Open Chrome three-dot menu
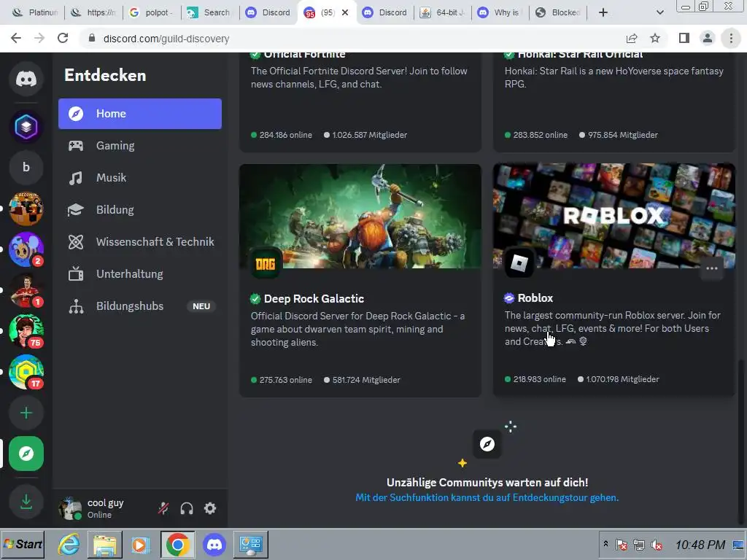Image resolution: width=747 pixels, height=560 pixels. pyautogui.click(x=731, y=38)
